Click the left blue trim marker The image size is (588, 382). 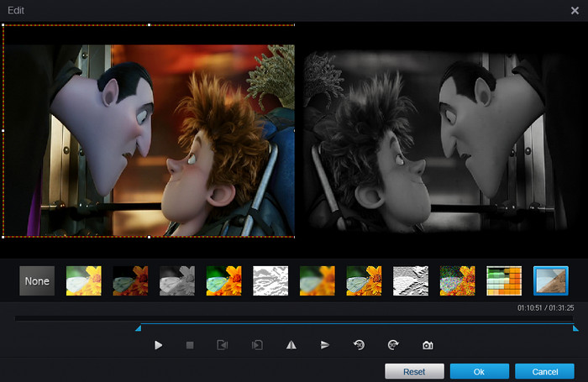point(139,328)
